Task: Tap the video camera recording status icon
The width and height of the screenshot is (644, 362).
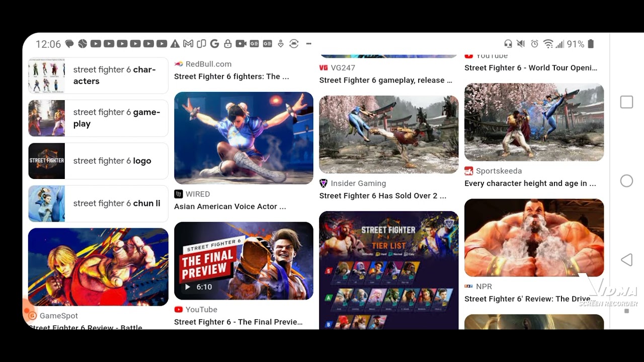Action: pos(241,44)
